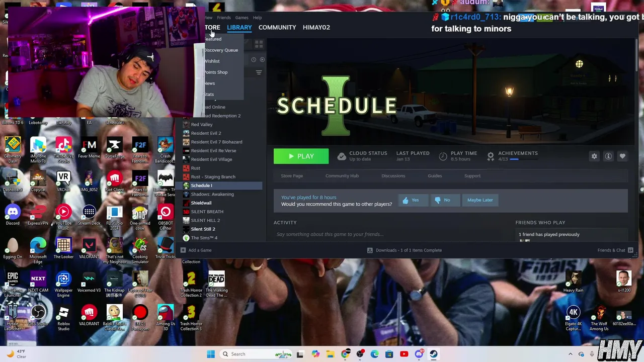Open the LIBRARY tab in Steam
Image resolution: width=644 pixels, height=362 pixels.
pyautogui.click(x=239, y=27)
